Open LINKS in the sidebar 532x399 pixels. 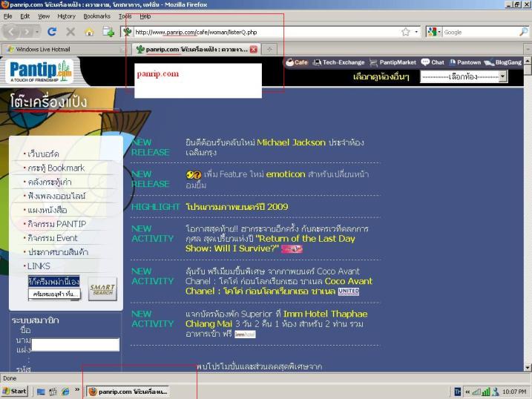pos(39,266)
